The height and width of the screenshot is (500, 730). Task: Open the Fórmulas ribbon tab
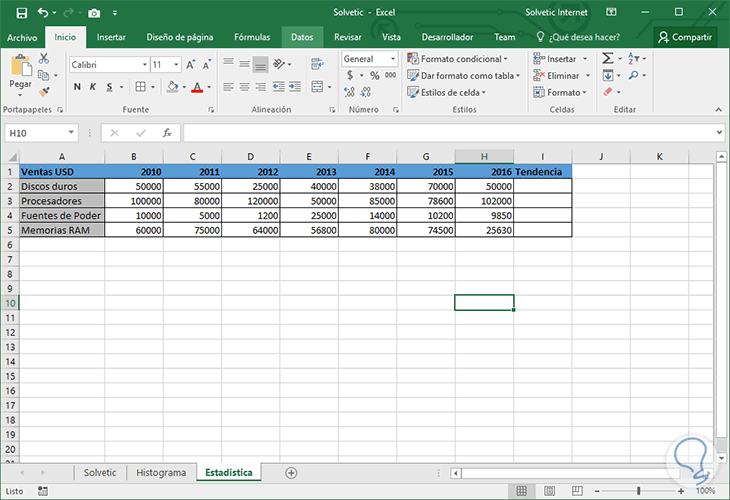click(251, 37)
